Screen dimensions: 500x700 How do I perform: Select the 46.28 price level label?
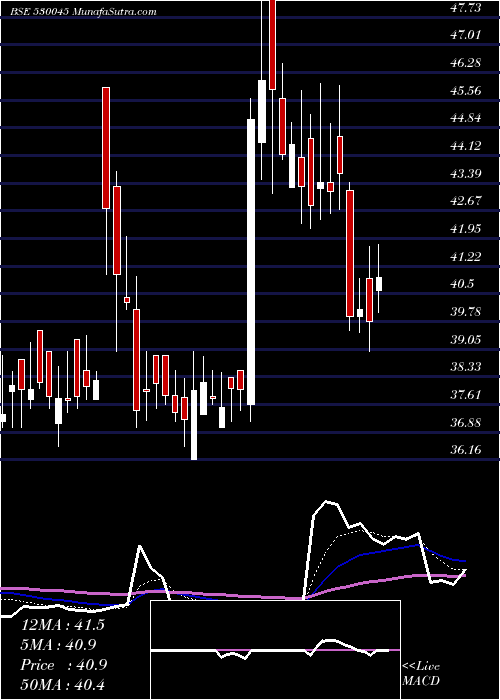point(466,62)
